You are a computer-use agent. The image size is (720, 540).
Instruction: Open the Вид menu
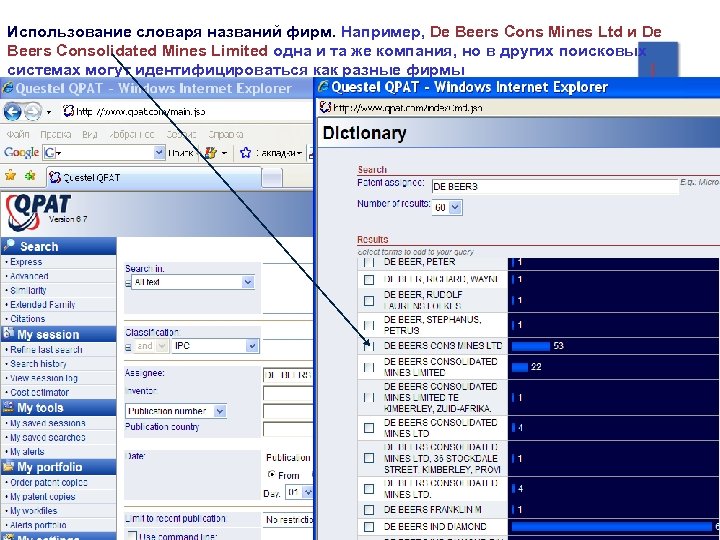point(90,135)
